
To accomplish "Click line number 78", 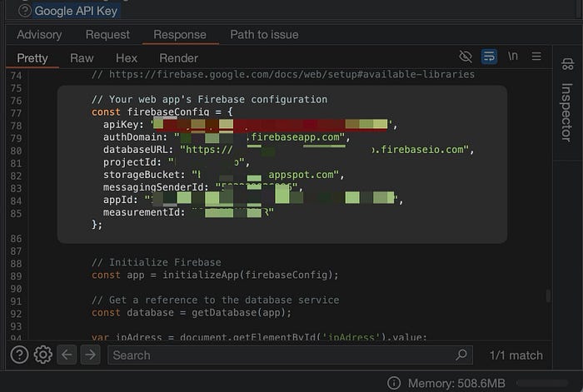I will (x=16, y=126).
